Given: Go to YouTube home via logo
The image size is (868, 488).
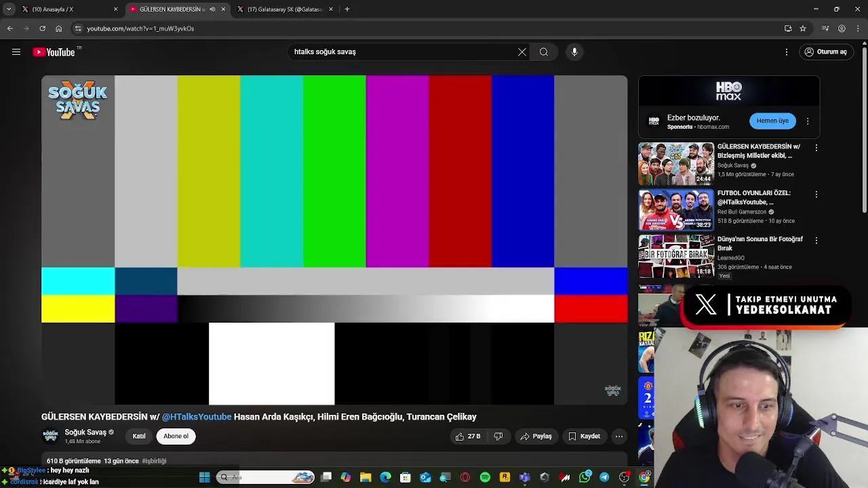Looking at the screenshot, I should (x=54, y=52).
